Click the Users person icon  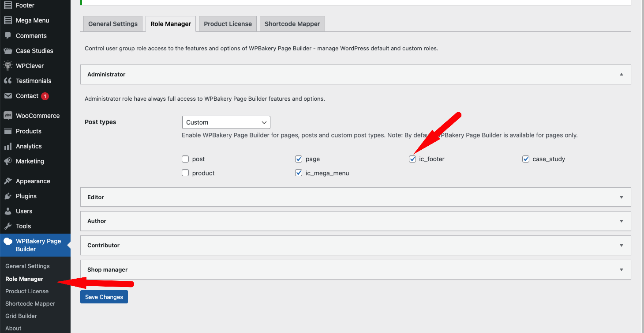(8, 211)
